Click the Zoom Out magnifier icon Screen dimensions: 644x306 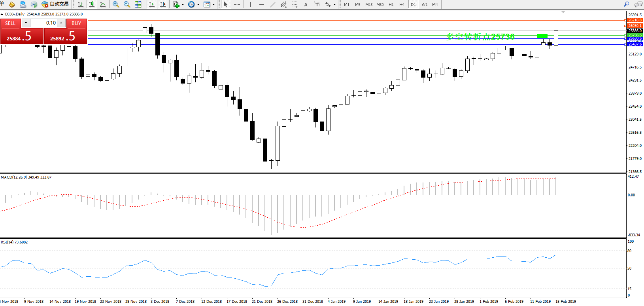click(127, 4)
